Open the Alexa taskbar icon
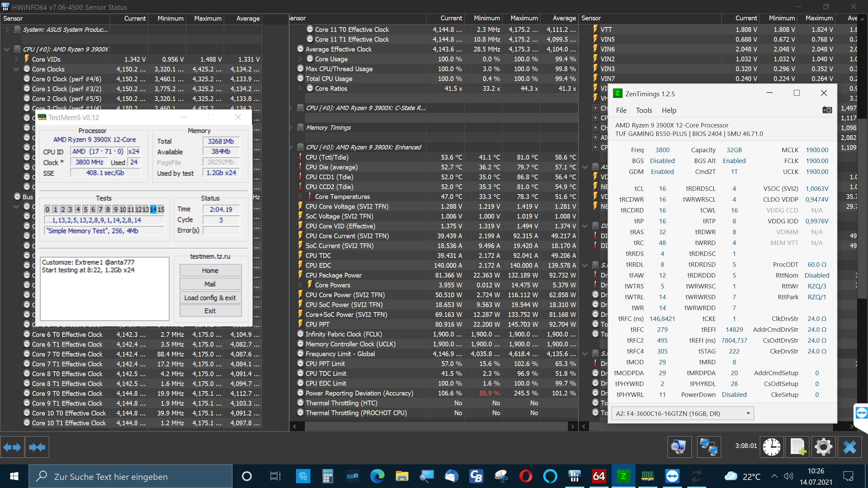 550,476
